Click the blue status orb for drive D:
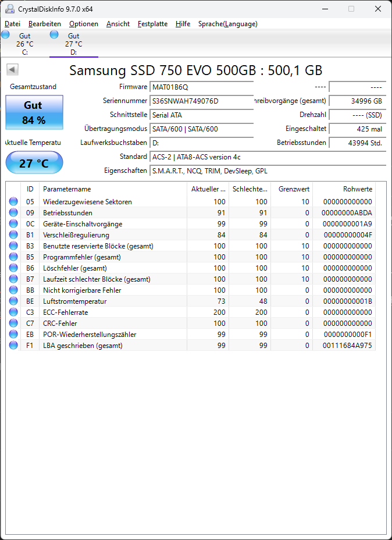The height and width of the screenshot is (540, 392). tap(54, 34)
